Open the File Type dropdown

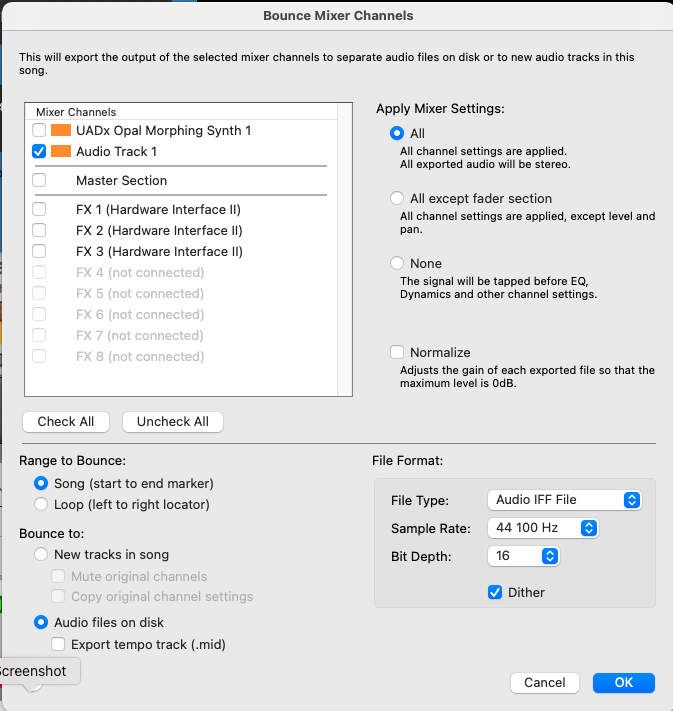(x=564, y=500)
